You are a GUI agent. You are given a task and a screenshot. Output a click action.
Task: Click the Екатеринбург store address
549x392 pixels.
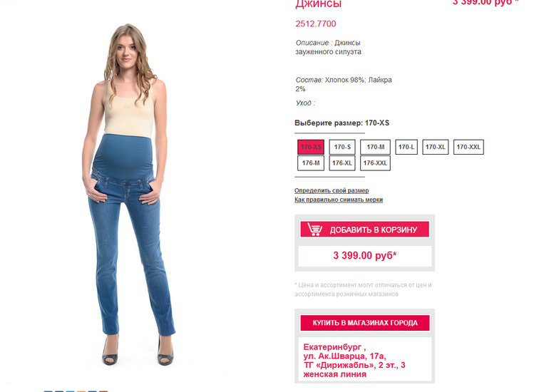tap(354, 361)
